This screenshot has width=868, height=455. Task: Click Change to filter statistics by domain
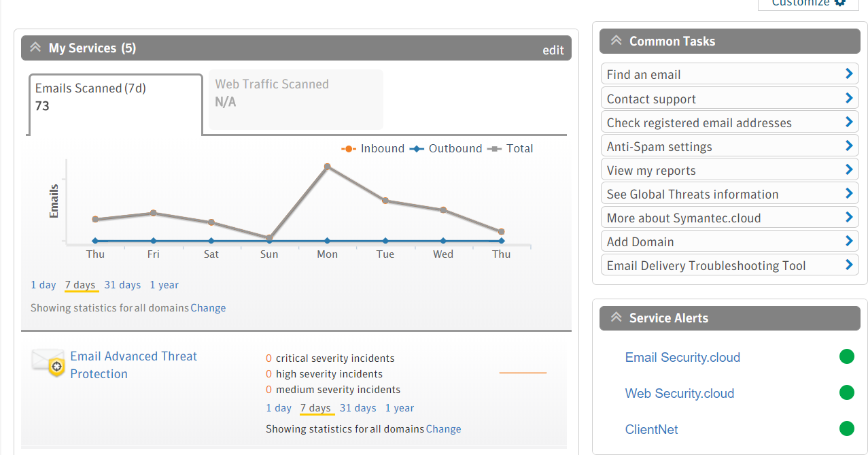point(208,307)
